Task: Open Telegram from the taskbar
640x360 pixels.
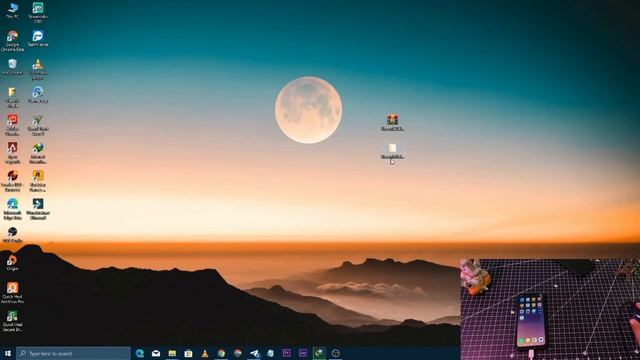Action: tap(254, 353)
